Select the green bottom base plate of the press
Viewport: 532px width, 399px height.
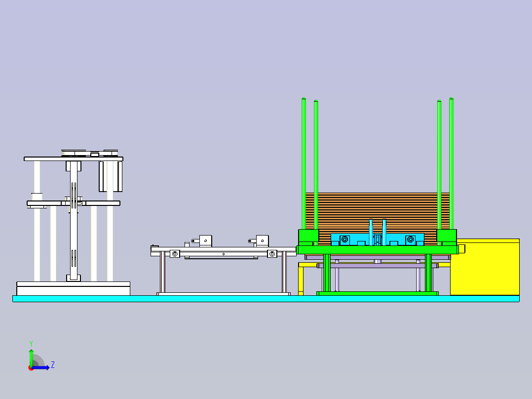click(377, 293)
